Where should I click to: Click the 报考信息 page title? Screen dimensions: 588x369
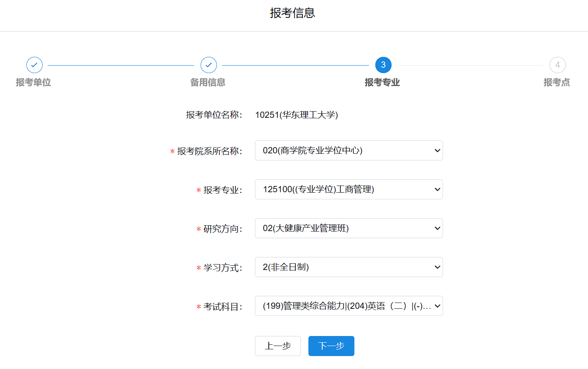coord(293,13)
